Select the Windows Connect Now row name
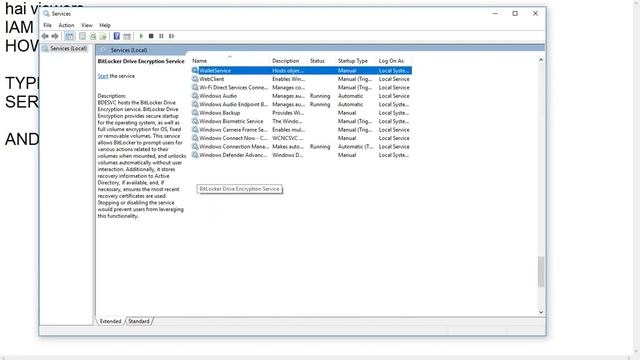Image resolution: width=640 pixels, height=360 pixels. click(233, 138)
